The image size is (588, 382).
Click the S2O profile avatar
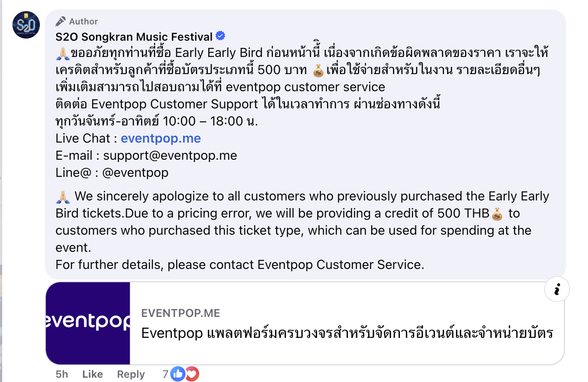click(26, 25)
